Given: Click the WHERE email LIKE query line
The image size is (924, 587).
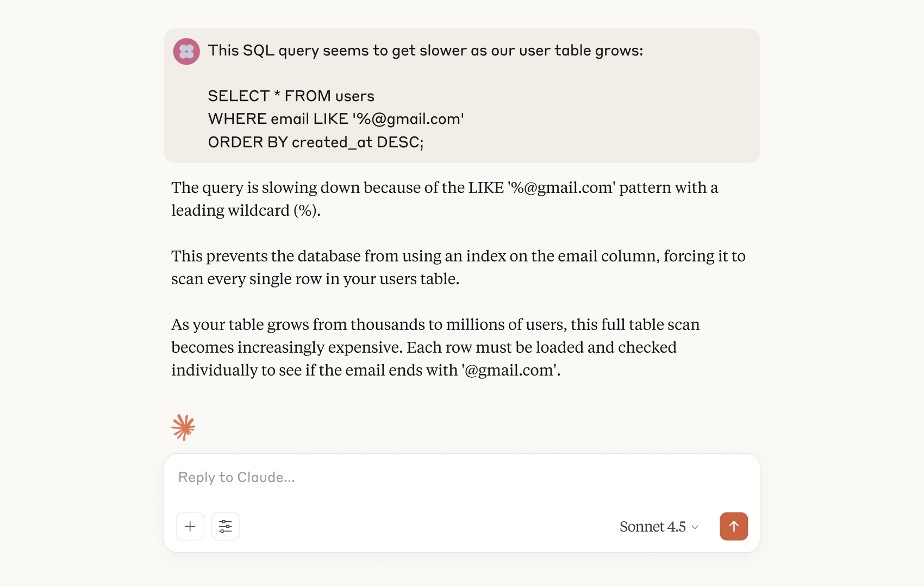Looking at the screenshot, I should (x=336, y=119).
